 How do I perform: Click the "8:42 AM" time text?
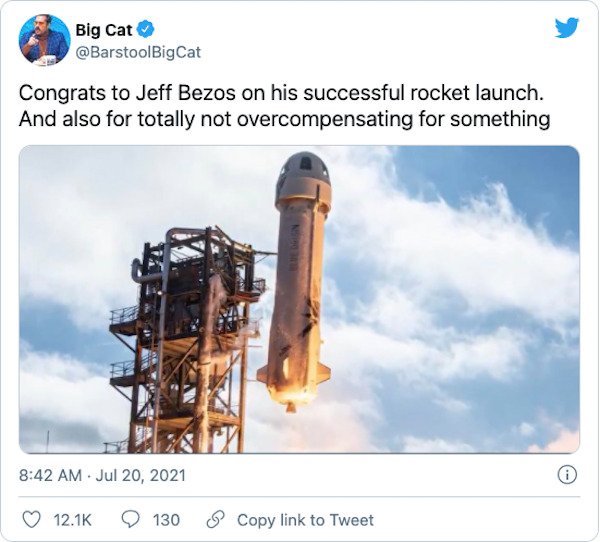tap(52, 475)
